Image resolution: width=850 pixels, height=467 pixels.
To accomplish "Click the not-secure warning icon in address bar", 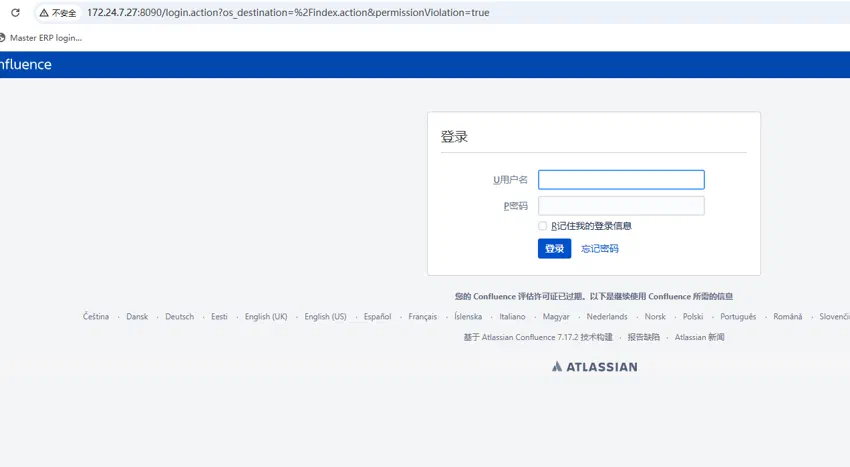I will click(44, 12).
